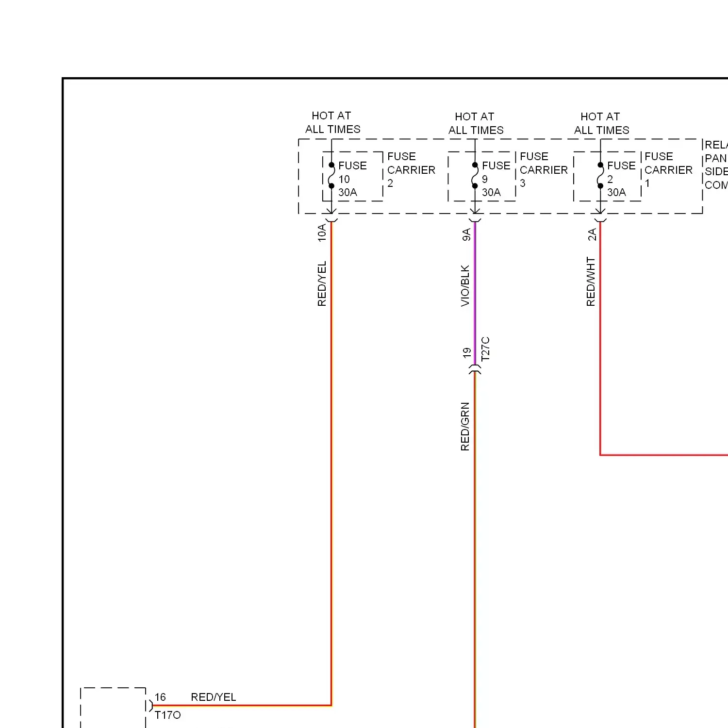Select the FUSE CARRIER 1 label
Image resolution: width=728 pixels, height=728 pixels.
pos(668,170)
